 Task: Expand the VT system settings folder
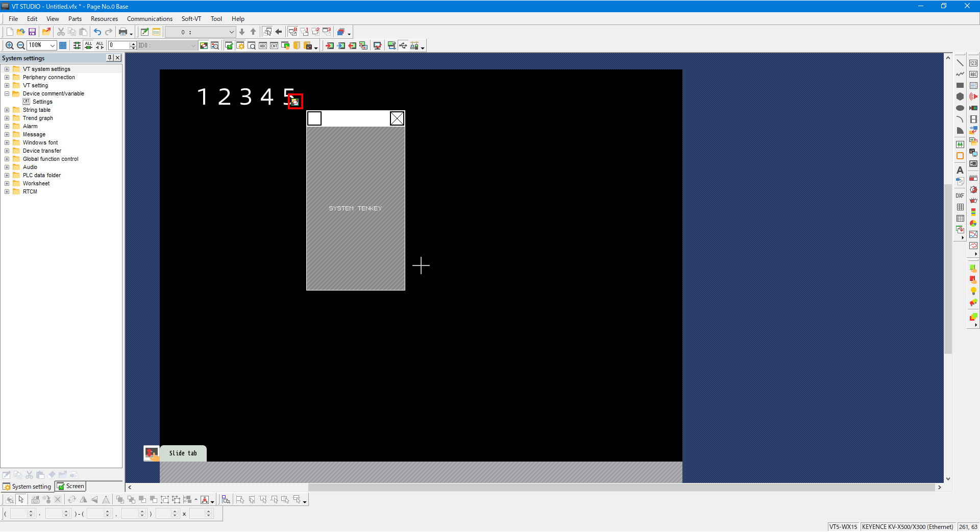7,69
